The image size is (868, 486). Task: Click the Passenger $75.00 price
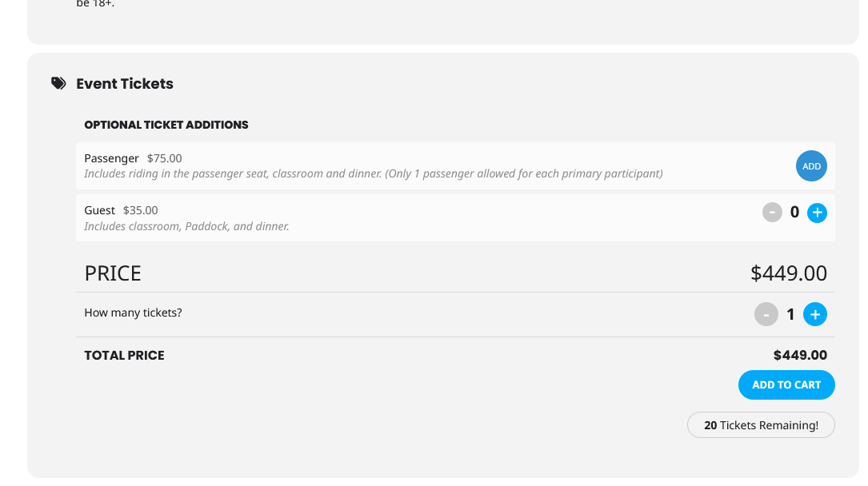tap(165, 158)
